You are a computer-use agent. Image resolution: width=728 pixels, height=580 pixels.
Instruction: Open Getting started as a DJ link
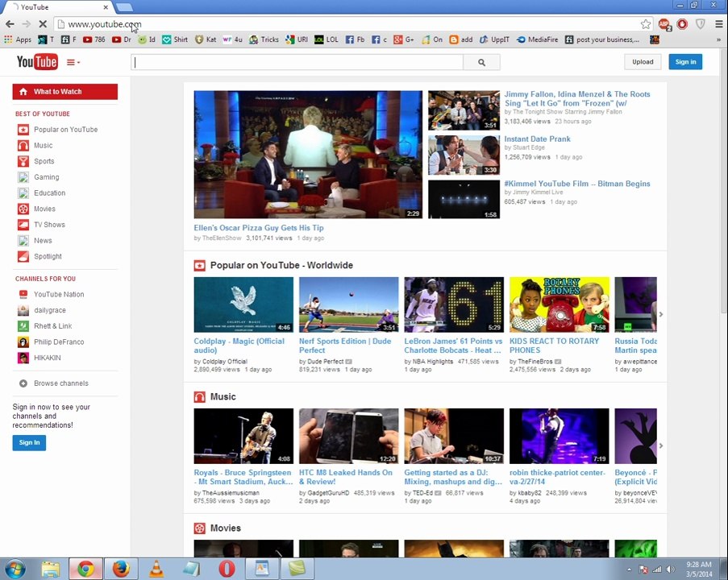453,477
